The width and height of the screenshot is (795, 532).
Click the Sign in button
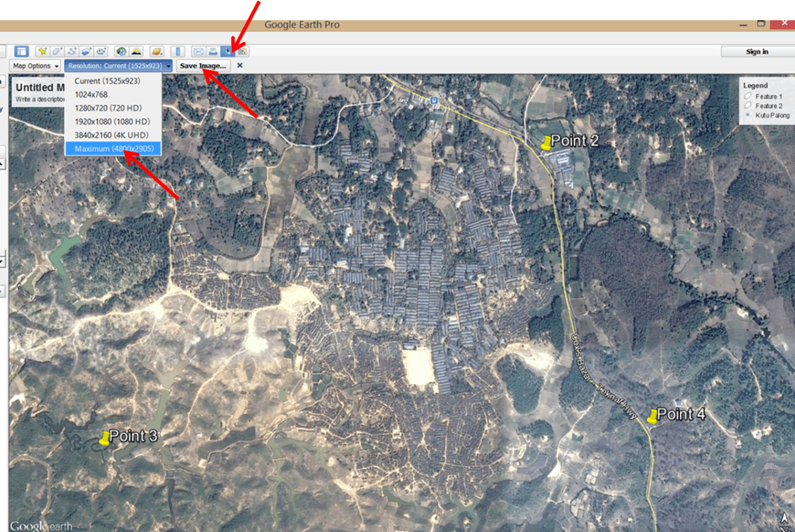click(x=757, y=52)
